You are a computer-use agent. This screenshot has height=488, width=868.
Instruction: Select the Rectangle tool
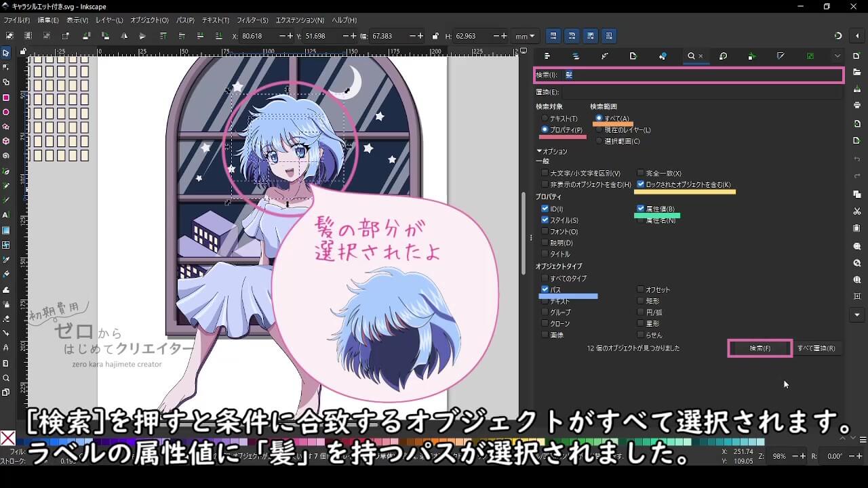tap(6, 97)
